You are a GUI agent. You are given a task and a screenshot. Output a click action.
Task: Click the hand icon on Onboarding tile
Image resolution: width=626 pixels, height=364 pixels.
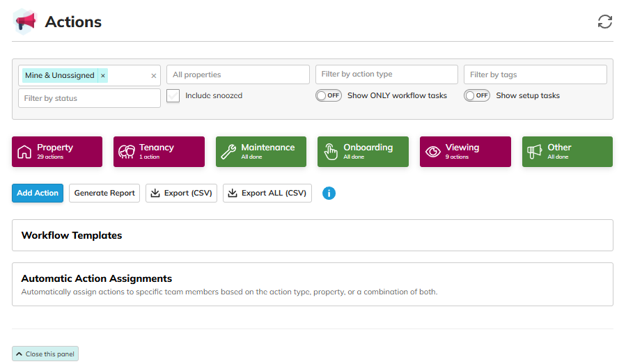331,152
